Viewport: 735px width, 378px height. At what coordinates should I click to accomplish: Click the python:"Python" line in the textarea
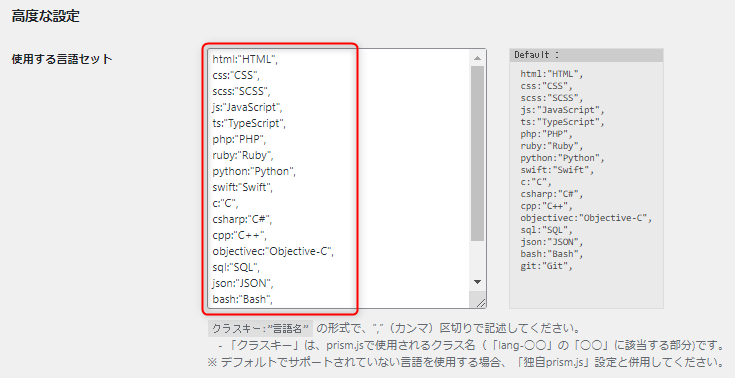(x=254, y=171)
